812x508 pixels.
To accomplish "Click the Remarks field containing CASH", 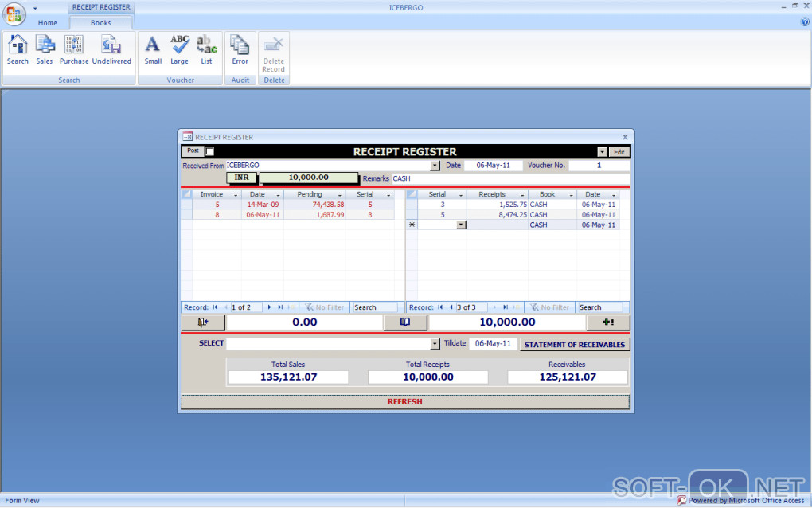I will click(x=510, y=178).
